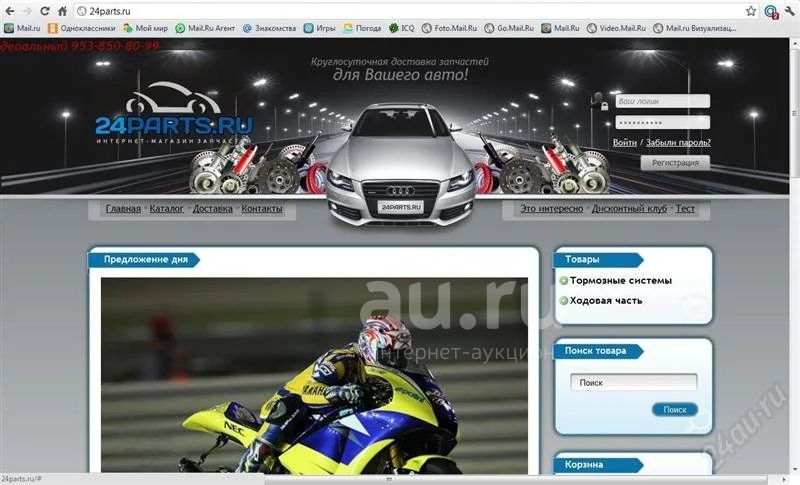The image size is (800, 485).
Task: Open the Дисконтный клуб menu item
Action: coord(629,209)
